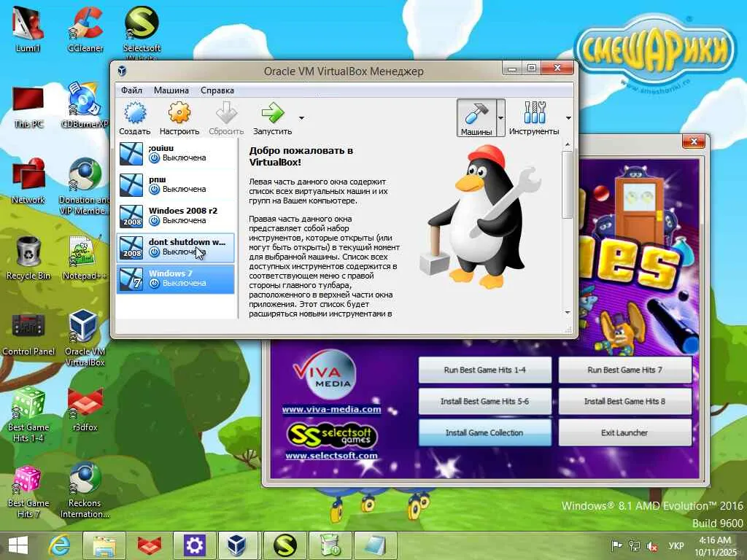Select Control Panel desktop icon
The width and height of the screenshot is (747, 560).
[28, 334]
